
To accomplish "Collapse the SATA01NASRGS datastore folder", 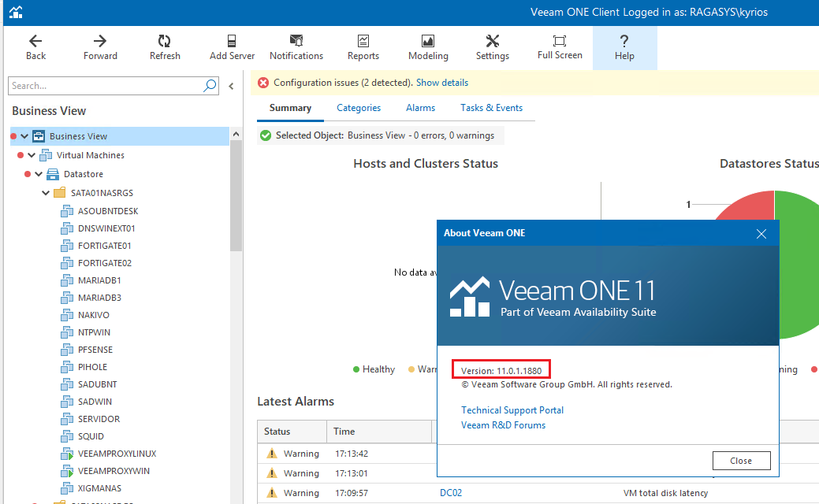I will click(x=45, y=192).
